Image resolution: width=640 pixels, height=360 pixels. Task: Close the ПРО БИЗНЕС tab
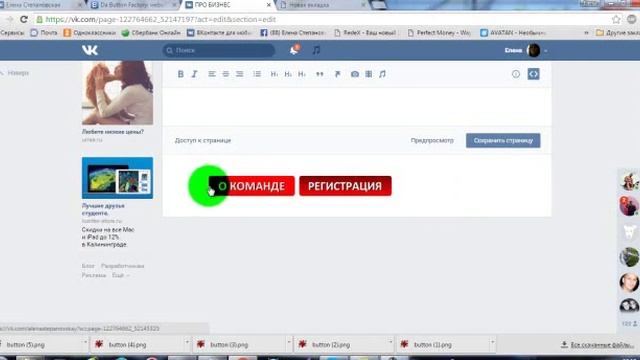click(269, 5)
